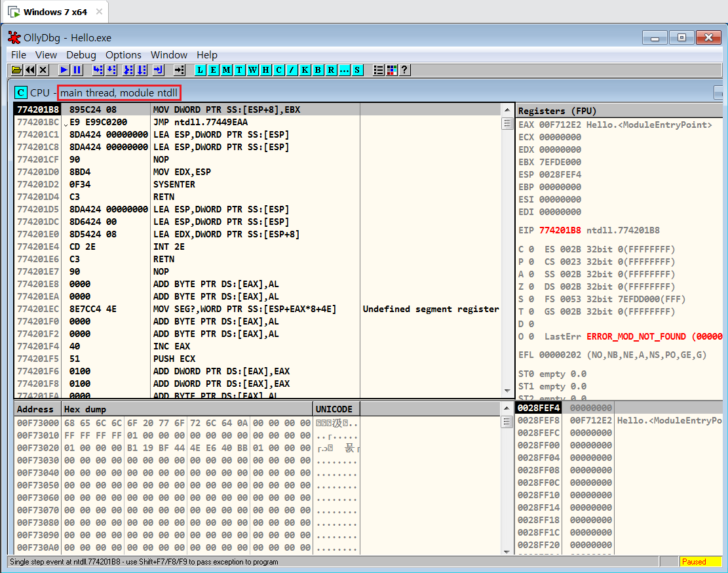Click the Step over icon
Image resolution: width=728 pixels, height=573 pixels.
tap(111, 70)
